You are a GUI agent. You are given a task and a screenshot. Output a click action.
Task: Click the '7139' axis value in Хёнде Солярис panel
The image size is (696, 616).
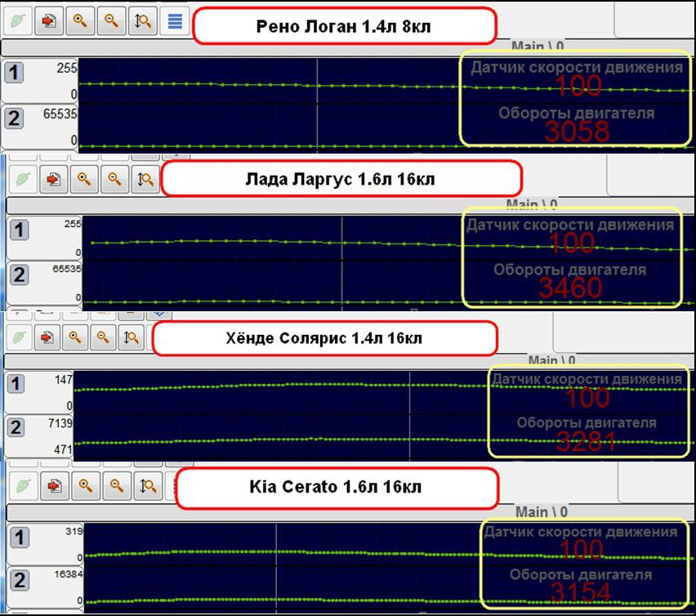[x=60, y=423]
